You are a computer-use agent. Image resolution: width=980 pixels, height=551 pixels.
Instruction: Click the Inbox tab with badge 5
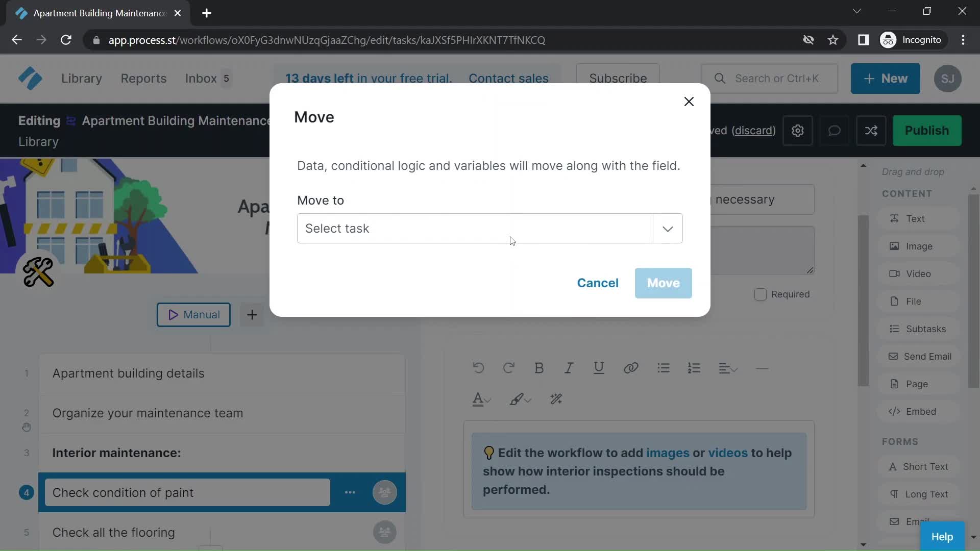(x=209, y=78)
